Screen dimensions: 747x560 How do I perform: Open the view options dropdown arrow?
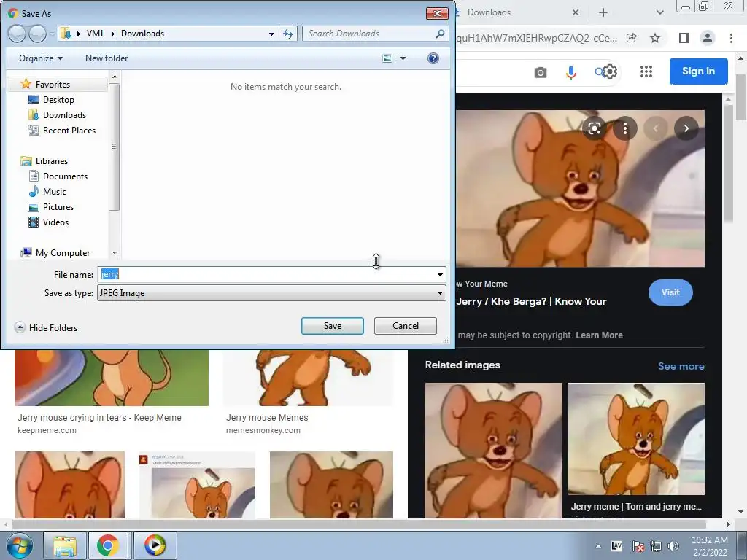tap(403, 58)
